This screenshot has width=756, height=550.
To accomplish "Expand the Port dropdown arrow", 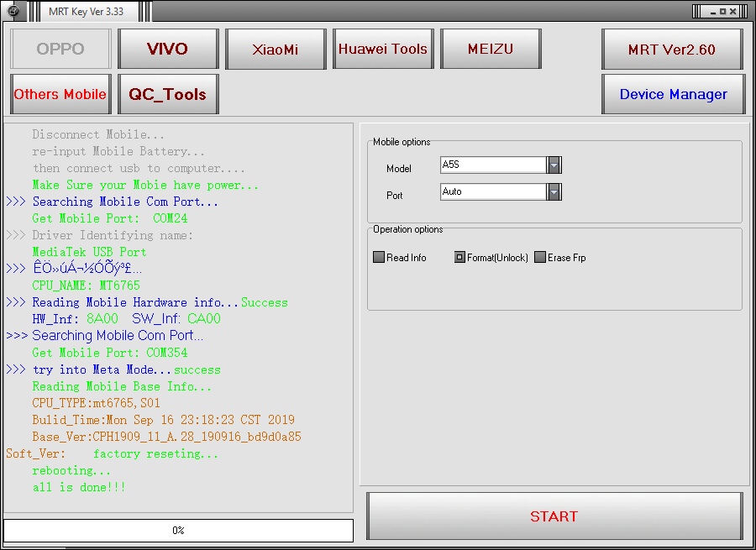I will click(x=554, y=191).
